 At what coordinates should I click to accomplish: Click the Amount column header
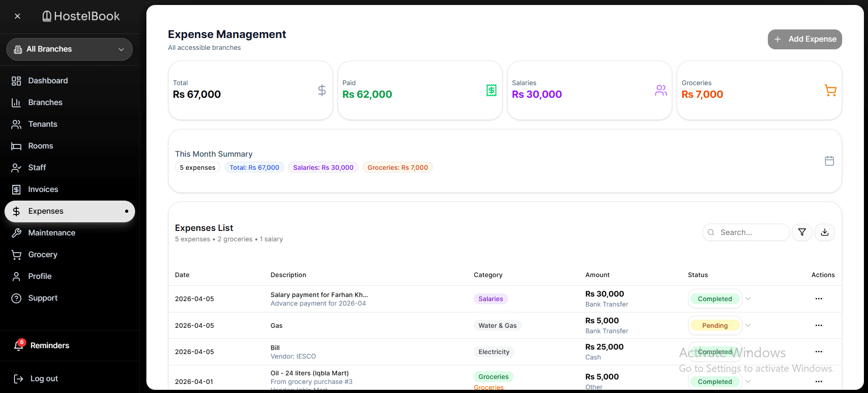(x=597, y=275)
